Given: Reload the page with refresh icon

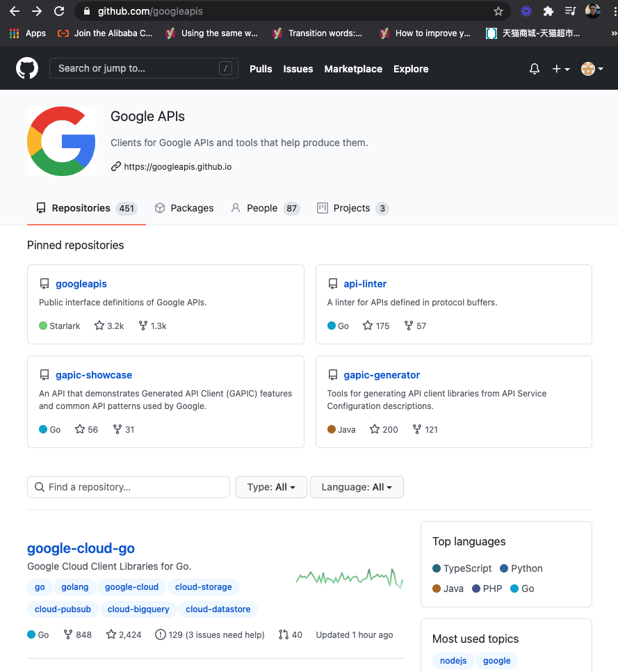Looking at the screenshot, I should click(x=59, y=11).
